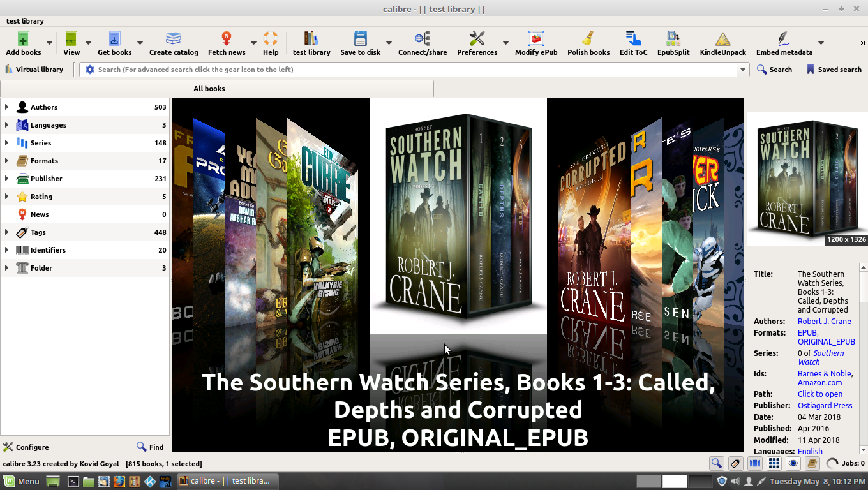Viewport: 868px width, 490px height.
Task: Click the Polish books broom icon
Action: pos(588,38)
